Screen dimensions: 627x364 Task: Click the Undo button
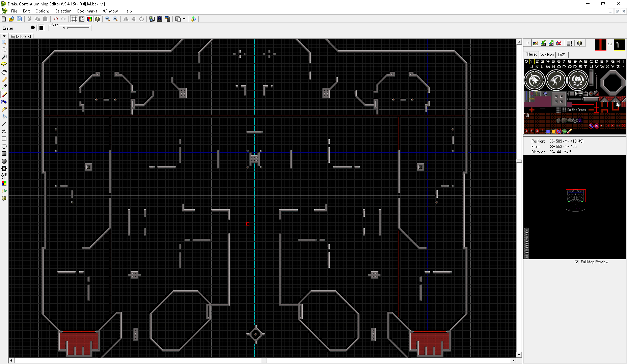56,19
